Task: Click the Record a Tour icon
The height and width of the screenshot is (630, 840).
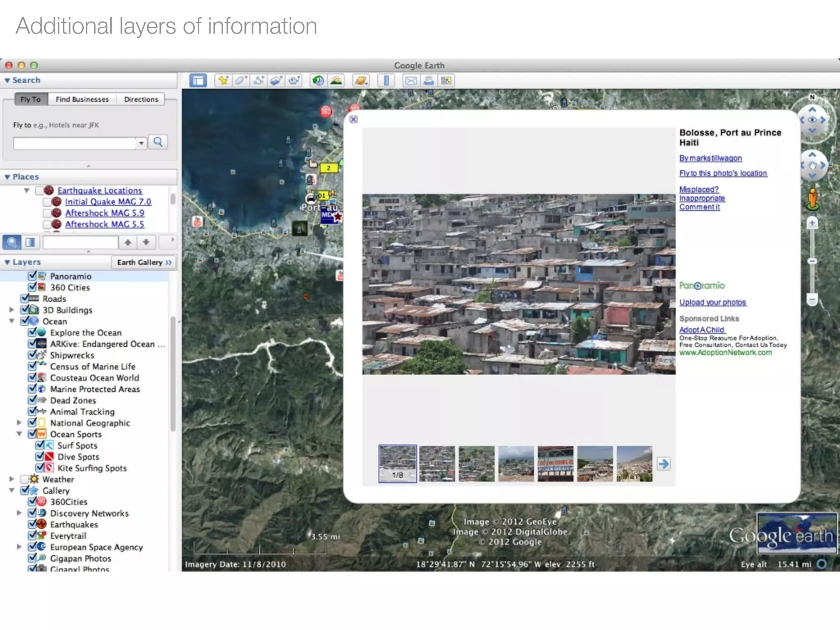Action: [294, 80]
